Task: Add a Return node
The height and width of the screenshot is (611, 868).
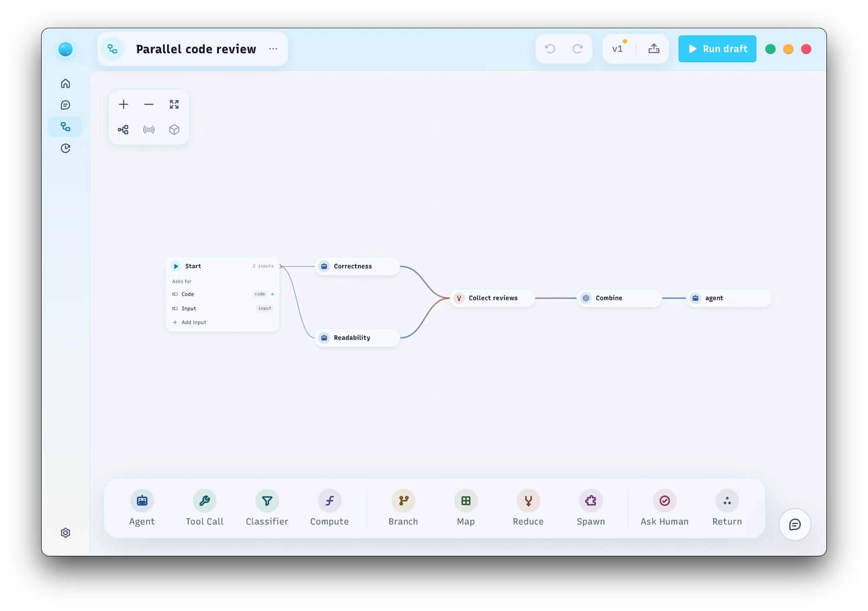Action: pos(727,508)
